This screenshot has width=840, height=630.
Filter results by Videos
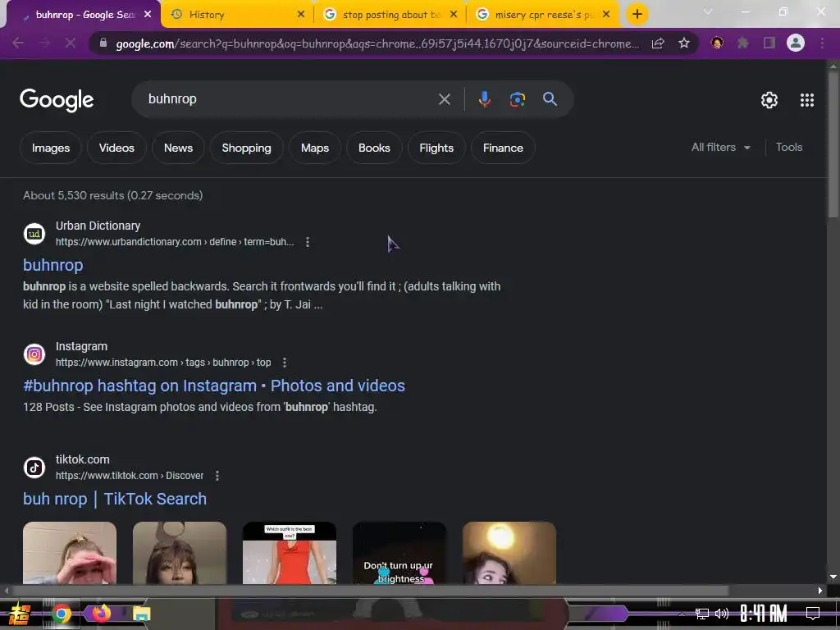tap(116, 148)
